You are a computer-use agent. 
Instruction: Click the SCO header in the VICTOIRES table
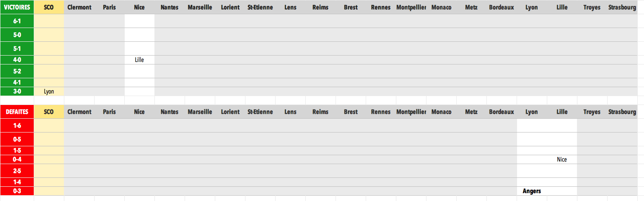click(x=49, y=7)
